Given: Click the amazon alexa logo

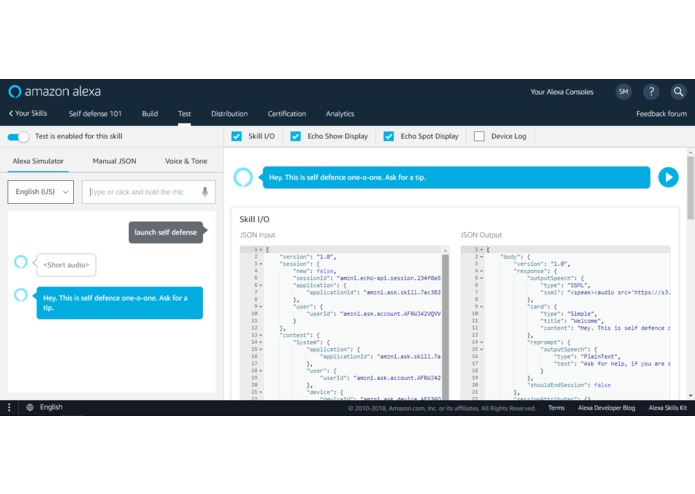Looking at the screenshot, I should coord(55,91).
